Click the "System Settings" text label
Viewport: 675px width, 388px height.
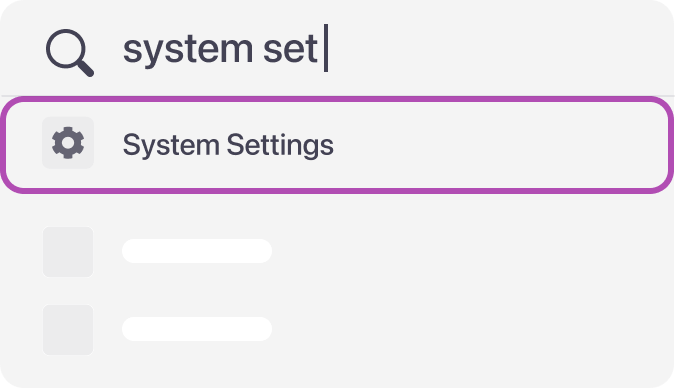tap(228, 145)
